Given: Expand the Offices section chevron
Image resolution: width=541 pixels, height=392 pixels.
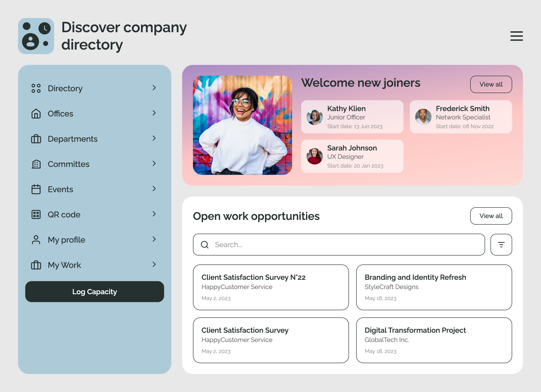Looking at the screenshot, I should (x=154, y=113).
